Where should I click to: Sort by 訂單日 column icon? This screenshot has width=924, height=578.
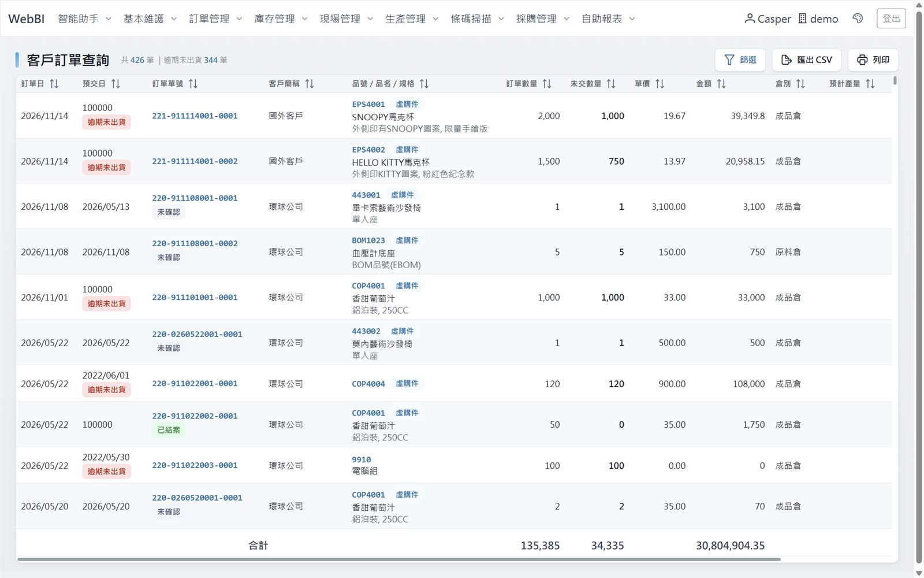pyautogui.click(x=54, y=84)
